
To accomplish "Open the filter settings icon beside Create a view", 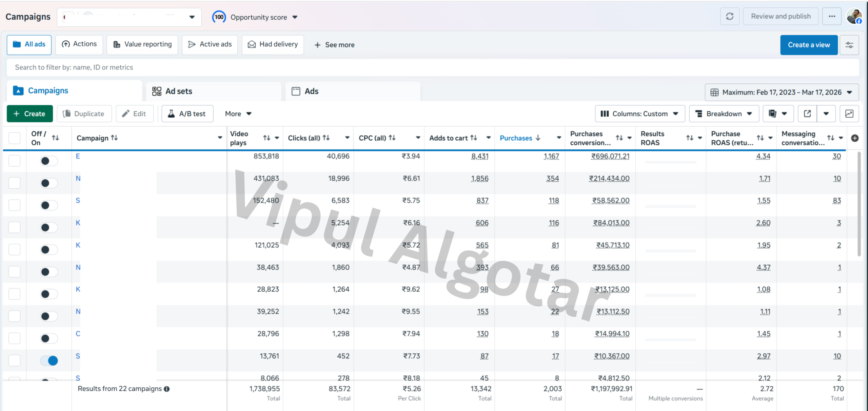I will pyautogui.click(x=849, y=45).
